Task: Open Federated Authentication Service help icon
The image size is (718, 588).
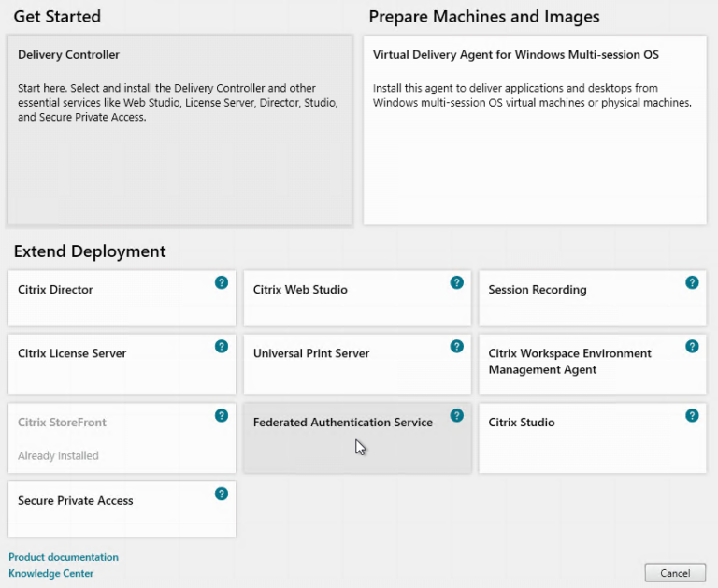Action: pos(457,415)
